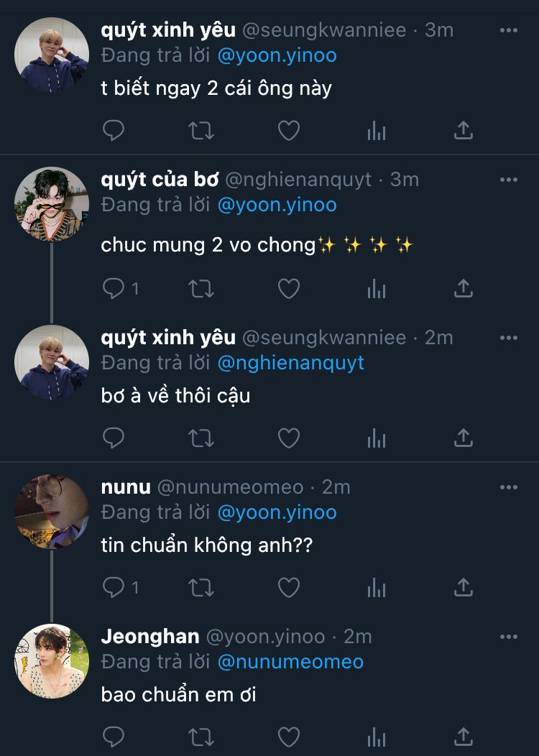
Task: Share the 't biết ngay 2 cái ông này' tweet
Action: 464,130
